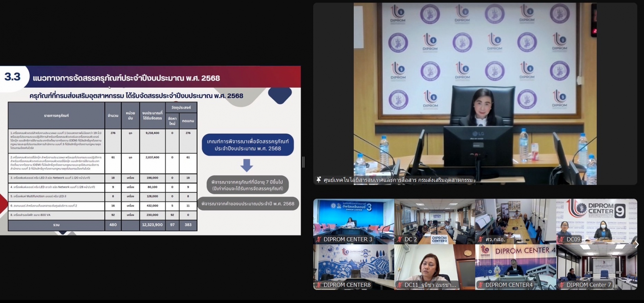Select the DIPROM CENTER 3 video tile
The height and width of the screenshot is (303, 644).
coord(354,222)
